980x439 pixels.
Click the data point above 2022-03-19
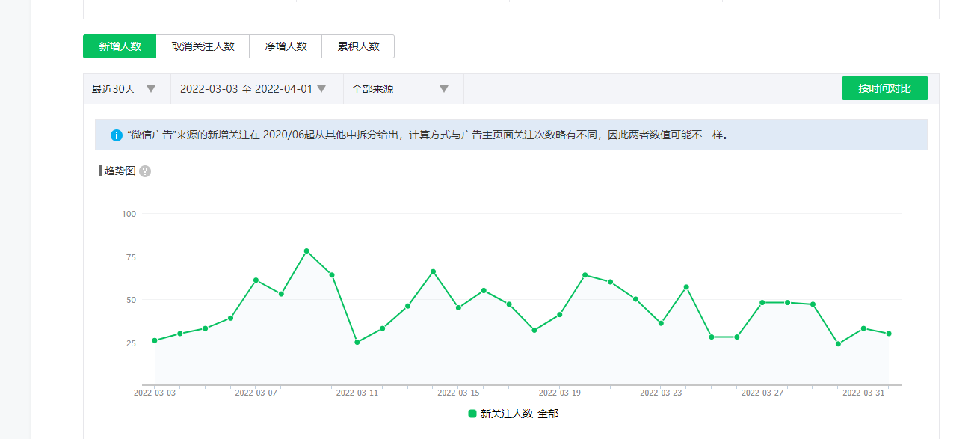pyautogui.click(x=559, y=315)
